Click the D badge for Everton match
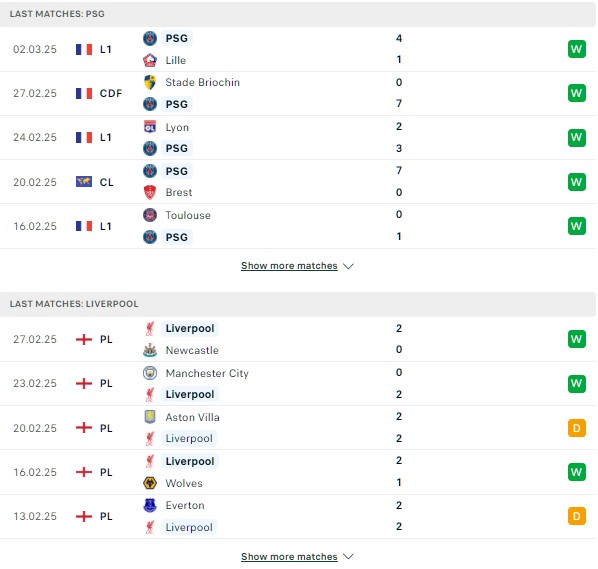 577,516
